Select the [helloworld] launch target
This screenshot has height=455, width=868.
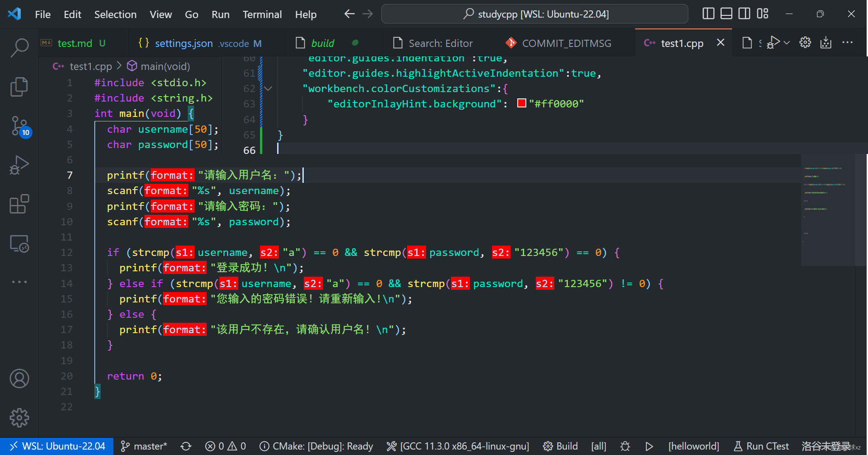pos(693,446)
